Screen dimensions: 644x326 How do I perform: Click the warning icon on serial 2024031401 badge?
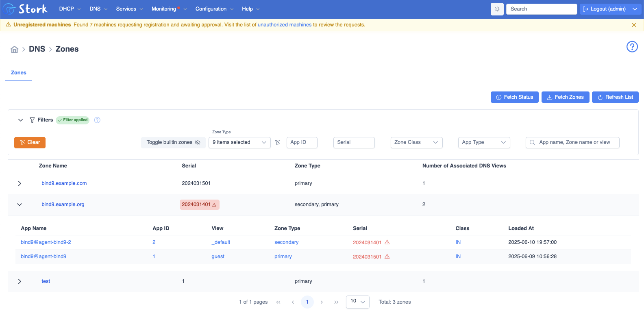[214, 205]
